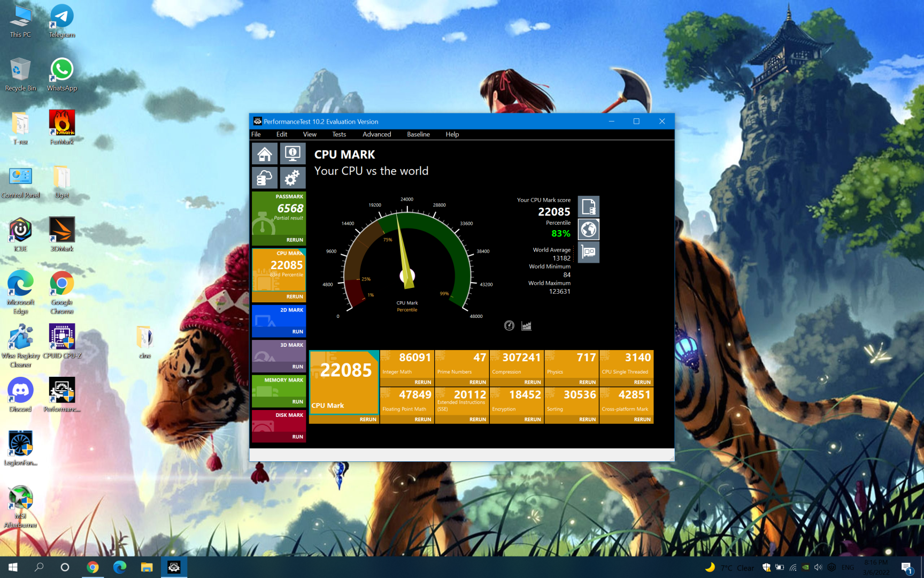Switch to the distribution chart view icon
Screen dimensions: 924x578
pyautogui.click(x=527, y=325)
